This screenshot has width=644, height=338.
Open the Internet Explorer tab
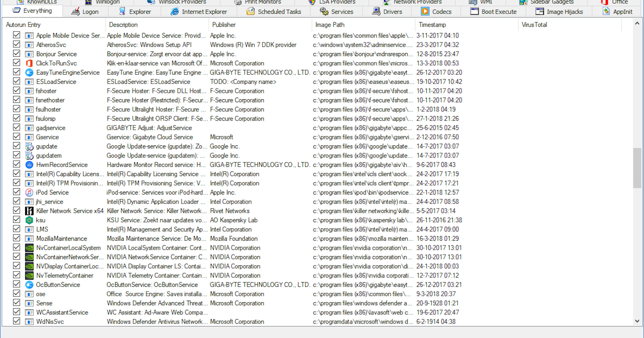(199, 12)
